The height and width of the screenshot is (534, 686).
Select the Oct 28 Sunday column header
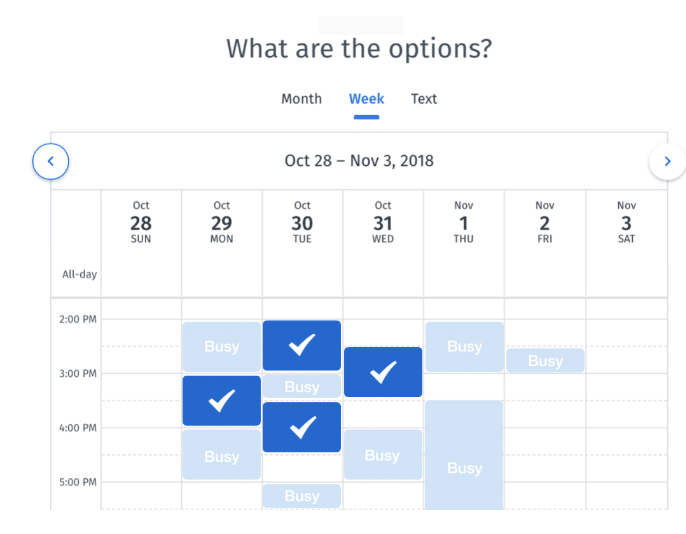[141, 222]
